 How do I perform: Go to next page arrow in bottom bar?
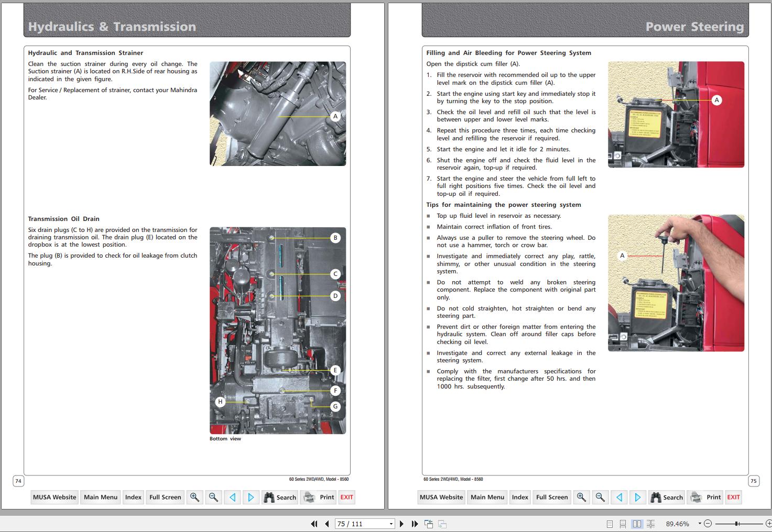click(x=401, y=524)
